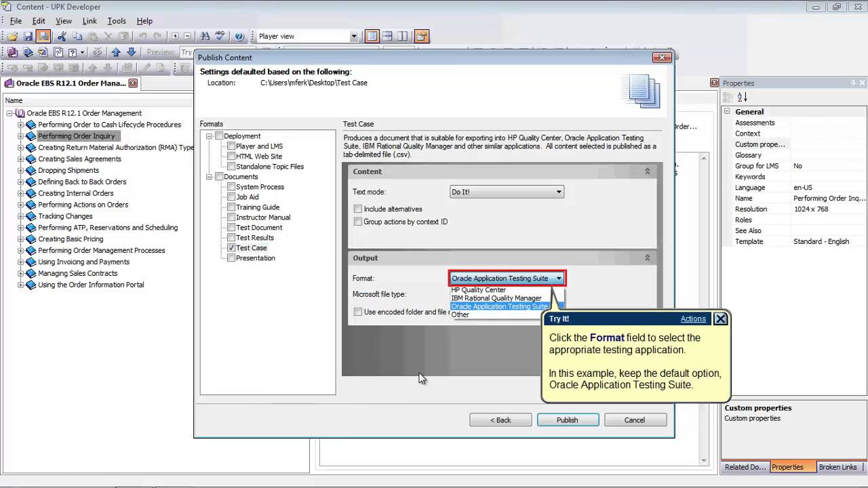
Task: Collapse the Output section chevron
Action: [647, 258]
